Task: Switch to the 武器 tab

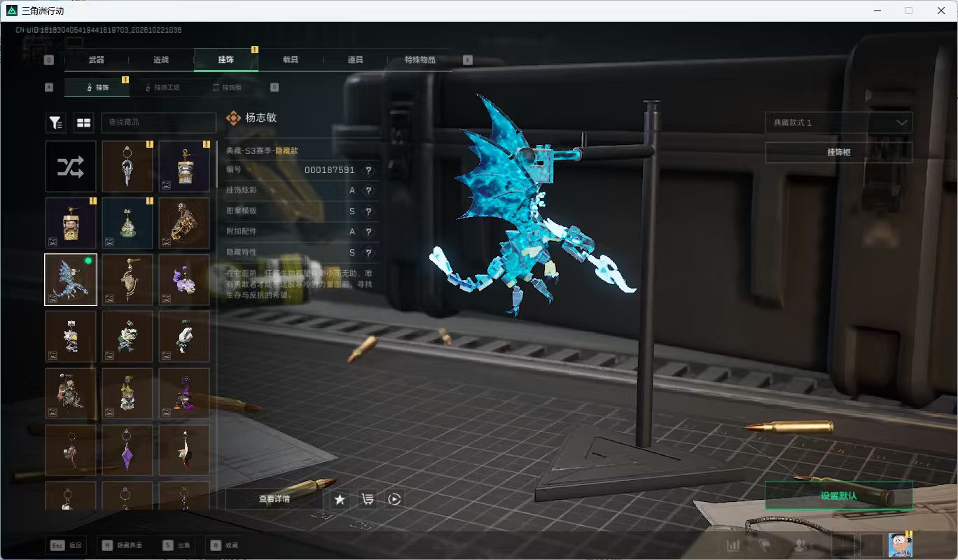Action: click(x=97, y=60)
